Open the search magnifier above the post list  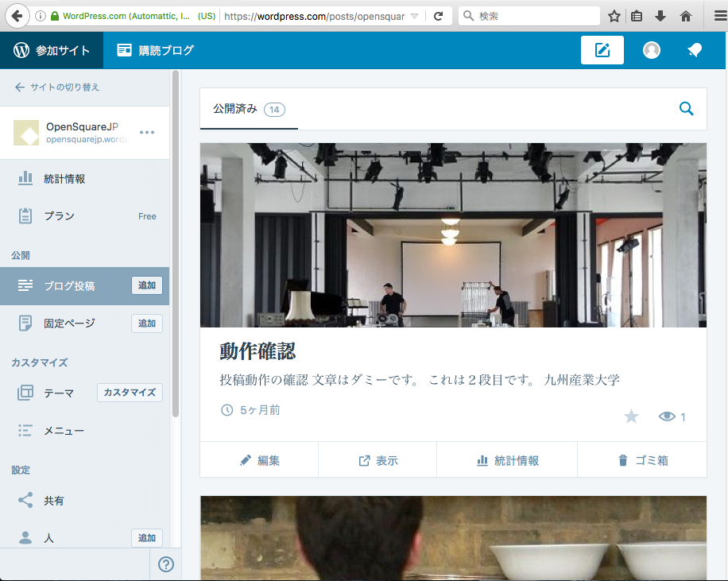[x=686, y=109]
